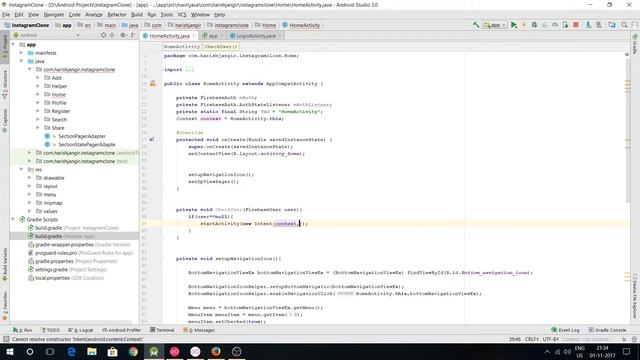Click the Debug app bug icon

pos(534,25)
